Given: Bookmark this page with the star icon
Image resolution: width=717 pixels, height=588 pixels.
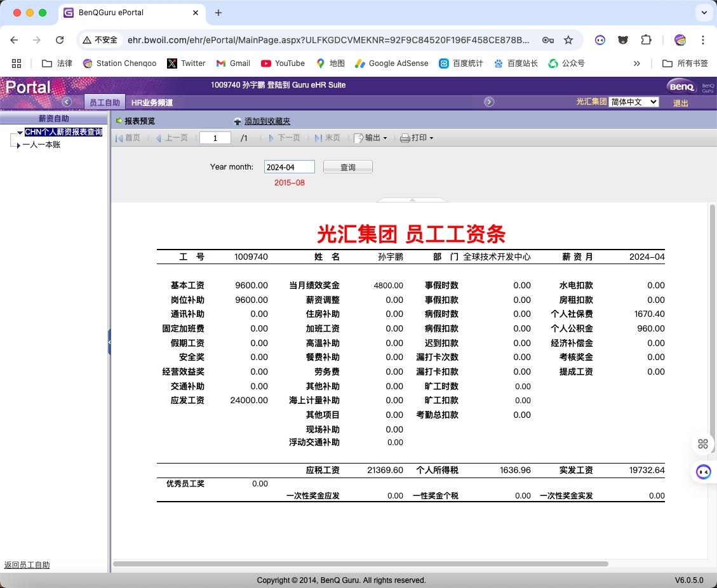Looking at the screenshot, I should 568,40.
